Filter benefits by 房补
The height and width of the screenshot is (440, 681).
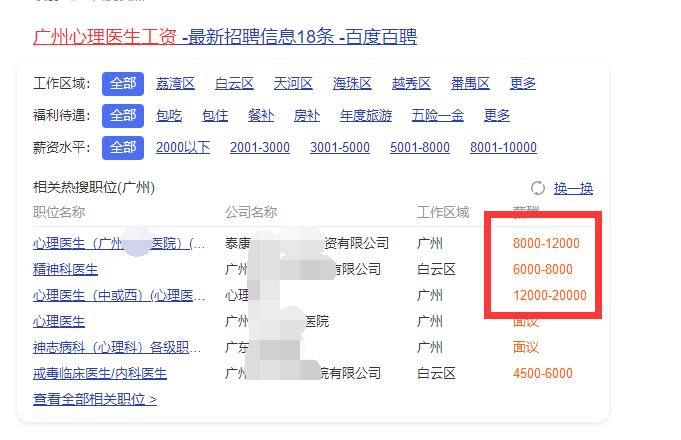pyautogui.click(x=307, y=116)
